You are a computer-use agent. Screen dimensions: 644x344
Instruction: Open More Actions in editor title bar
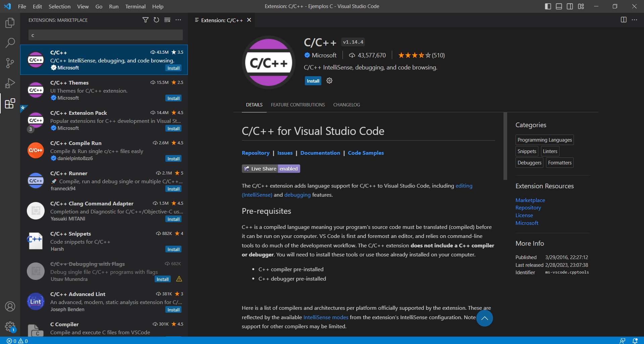coord(635,20)
